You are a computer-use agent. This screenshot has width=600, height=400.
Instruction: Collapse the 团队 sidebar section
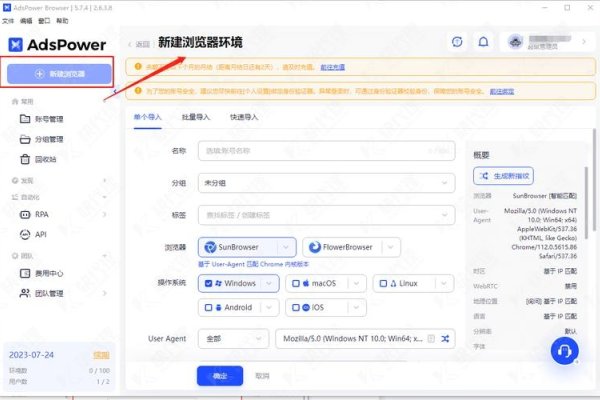(x=104, y=256)
